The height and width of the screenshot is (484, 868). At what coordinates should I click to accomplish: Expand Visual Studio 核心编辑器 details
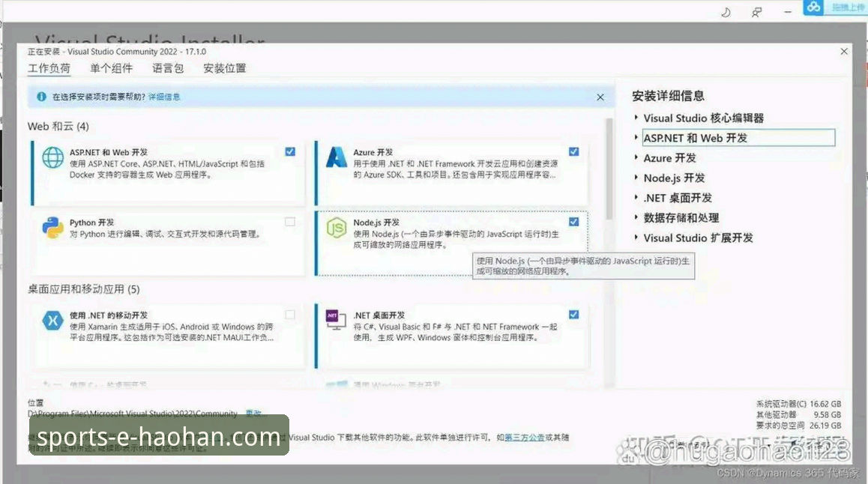point(636,118)
